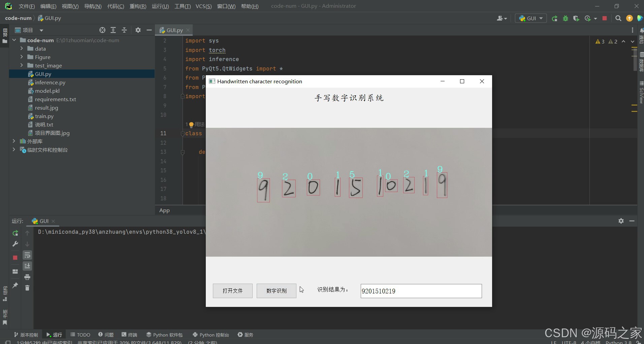Start the debugger from the top toolbar
644x344 pixels.
click(566, 19)
